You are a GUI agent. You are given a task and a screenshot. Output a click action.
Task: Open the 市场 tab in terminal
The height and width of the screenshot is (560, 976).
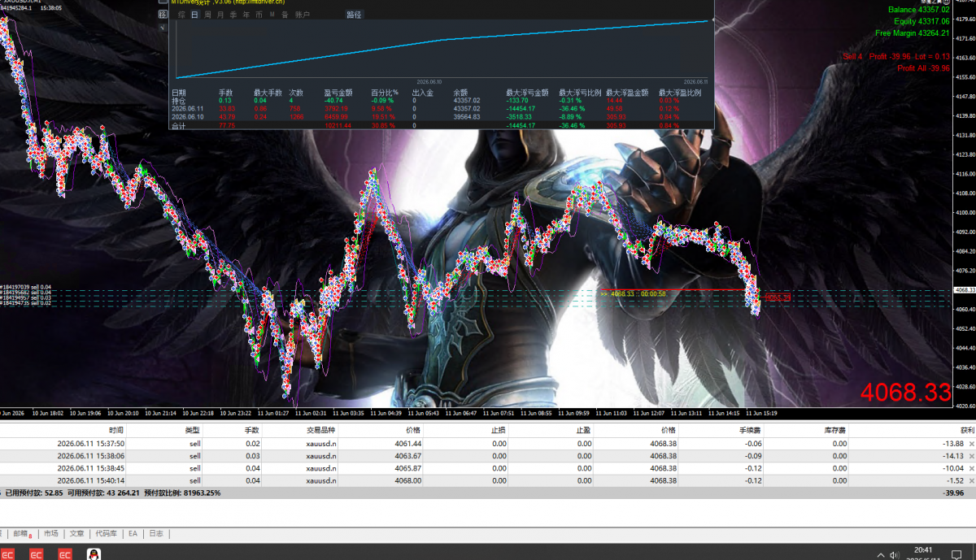click(x=50, y=534)
